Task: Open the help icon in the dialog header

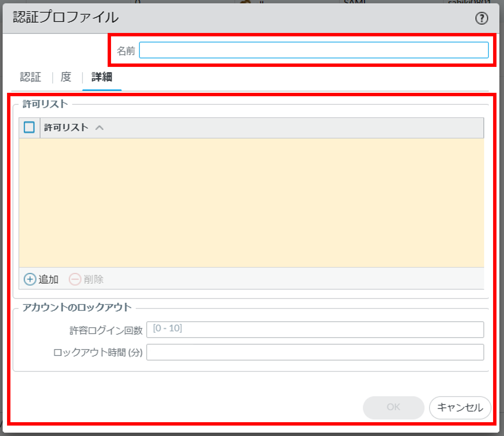Action: pyautogui.click(x=481, y=18)
